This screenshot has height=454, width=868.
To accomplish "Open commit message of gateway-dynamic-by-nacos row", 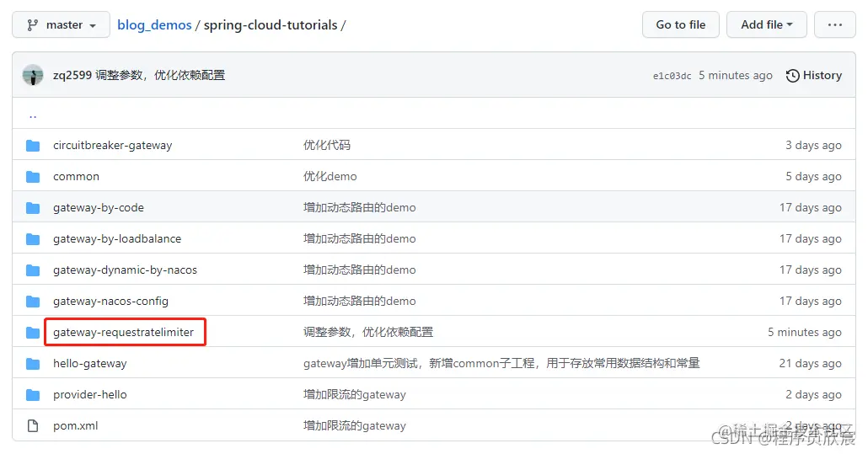I will (359, 270).
